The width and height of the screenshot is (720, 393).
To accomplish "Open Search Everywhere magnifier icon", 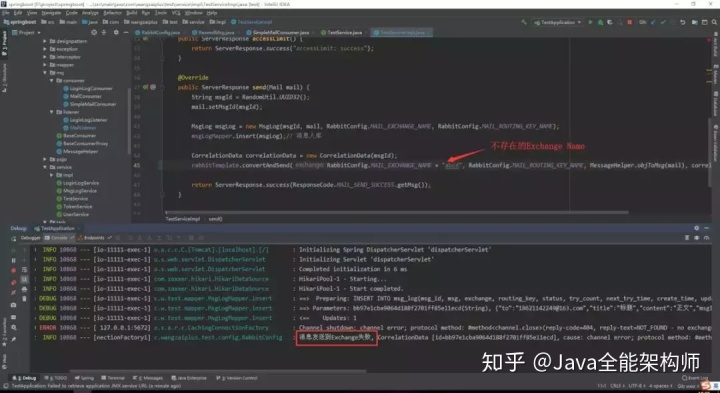I will point(714,22).
